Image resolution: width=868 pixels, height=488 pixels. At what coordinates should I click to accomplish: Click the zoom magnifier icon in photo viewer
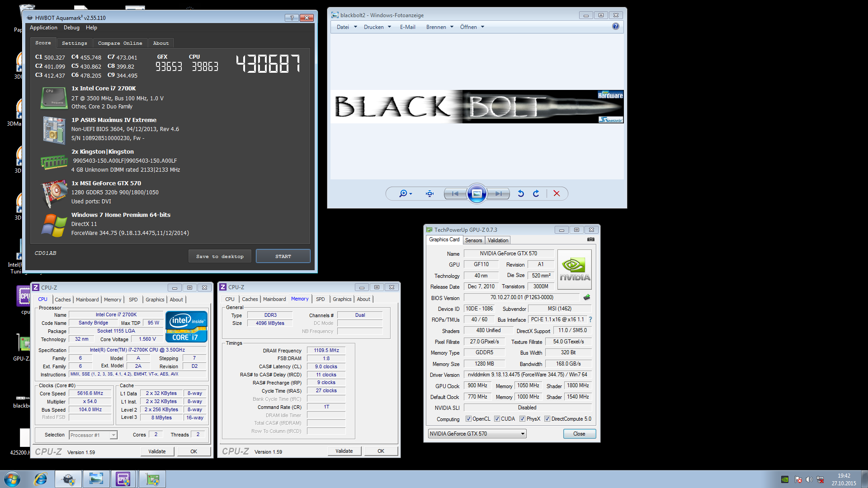point(405,193)
